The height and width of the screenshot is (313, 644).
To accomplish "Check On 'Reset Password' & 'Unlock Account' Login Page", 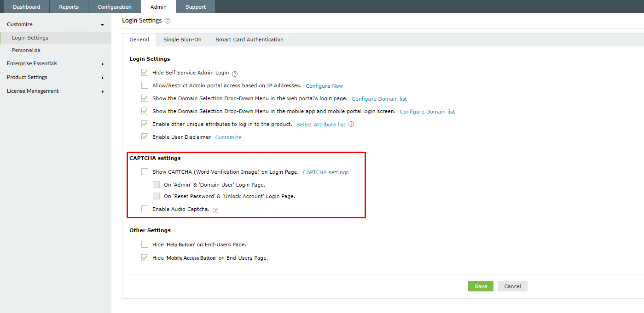I will [x=156, y=196].
